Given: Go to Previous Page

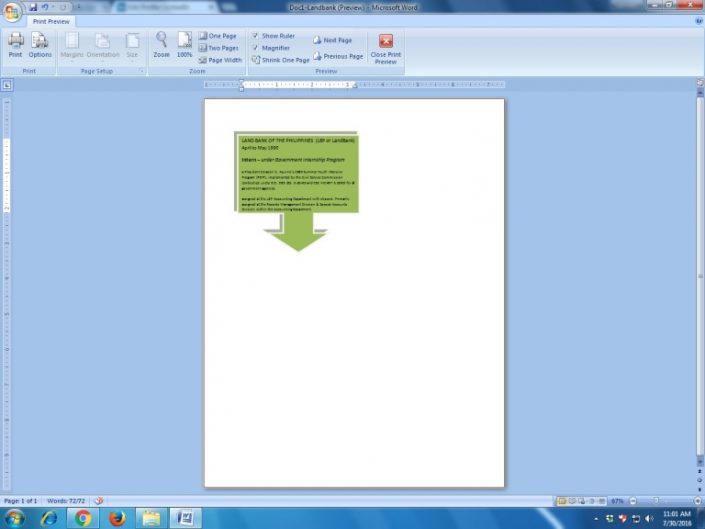Looking at the screenshot, I should tap(338, 56).
